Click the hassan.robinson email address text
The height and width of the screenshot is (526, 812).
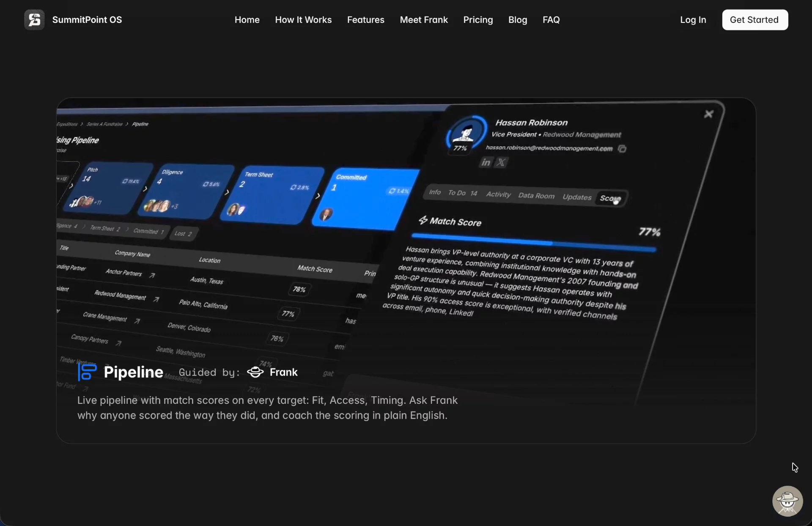549,148
